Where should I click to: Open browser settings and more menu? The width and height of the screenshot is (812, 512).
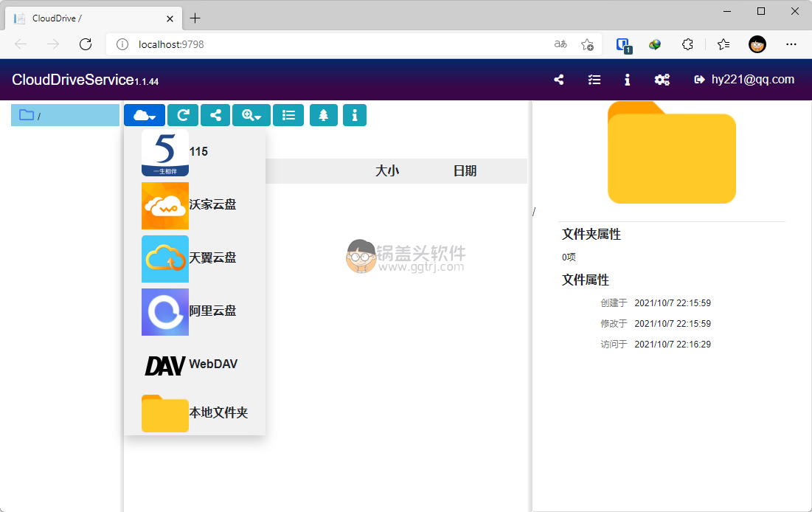[x=791, y=44]
